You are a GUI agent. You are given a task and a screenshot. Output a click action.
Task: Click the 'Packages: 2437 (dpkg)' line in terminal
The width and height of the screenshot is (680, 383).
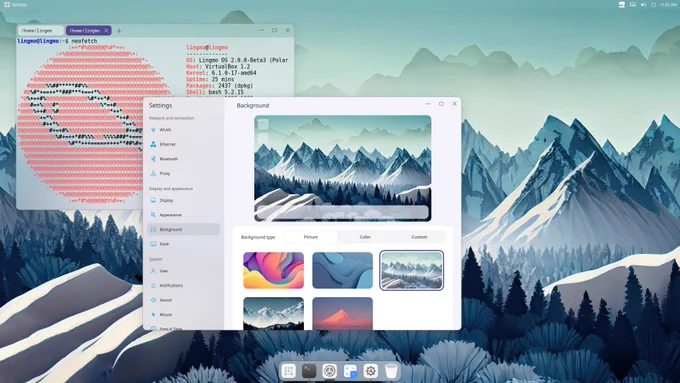[x=219, y=86]
